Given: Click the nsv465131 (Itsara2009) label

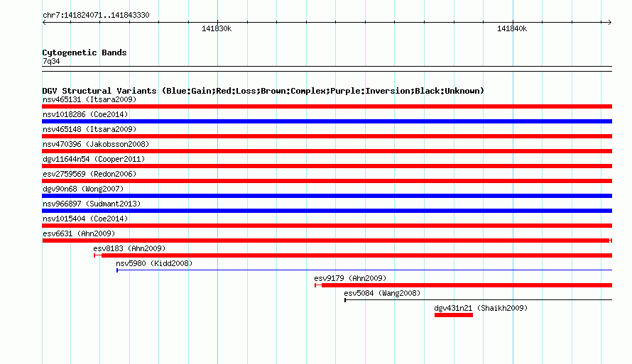Looking at the screenshot, I should coord(89,99).
